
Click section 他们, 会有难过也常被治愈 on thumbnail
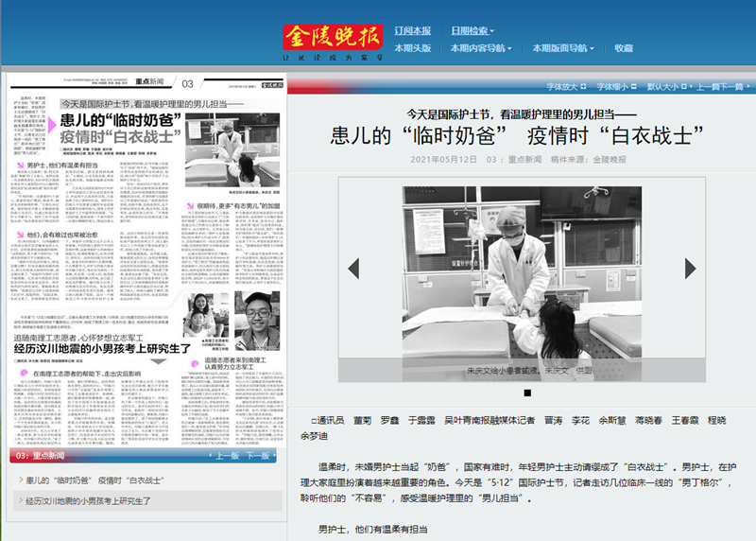[x=61, y=235]
